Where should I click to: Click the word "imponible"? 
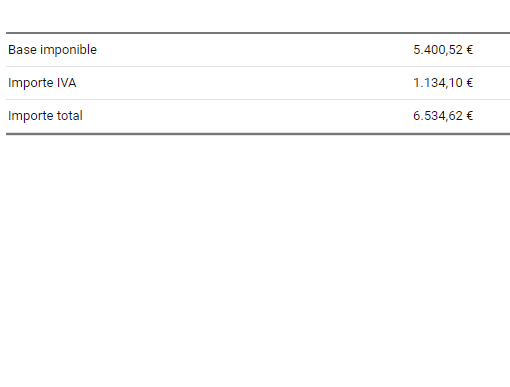[x=68, y=50]
